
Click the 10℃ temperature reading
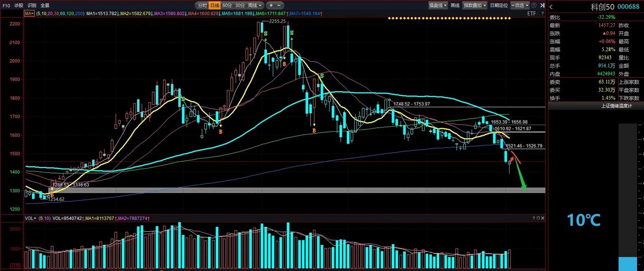tap(584, 220)
